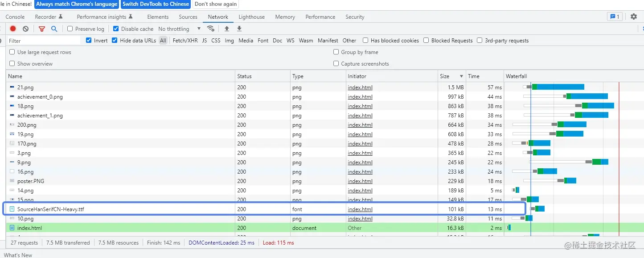
Task: Open the Memory tab
Action: click(285, 17)
